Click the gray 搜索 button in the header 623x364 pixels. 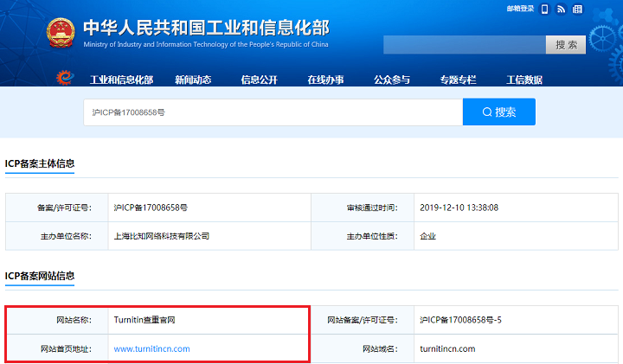pos(566,45)
